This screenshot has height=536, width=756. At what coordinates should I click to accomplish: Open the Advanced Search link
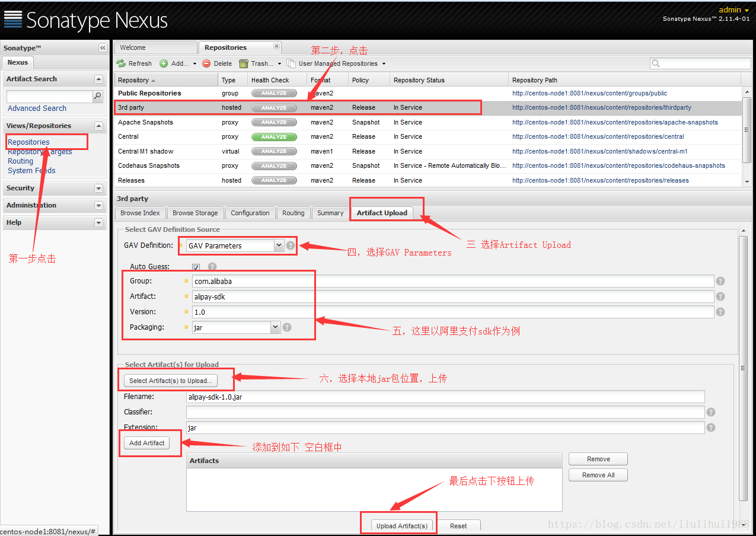[37, 109]
